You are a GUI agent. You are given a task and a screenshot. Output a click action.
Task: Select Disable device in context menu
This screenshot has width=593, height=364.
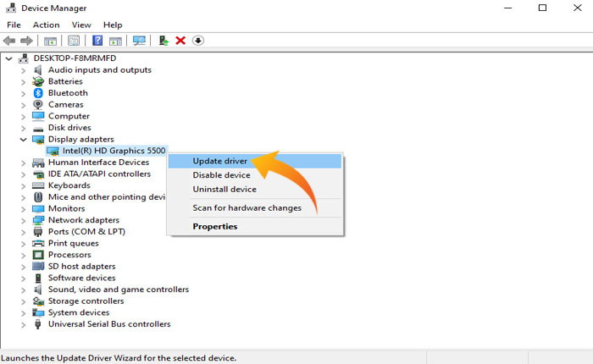click(221, 175)
